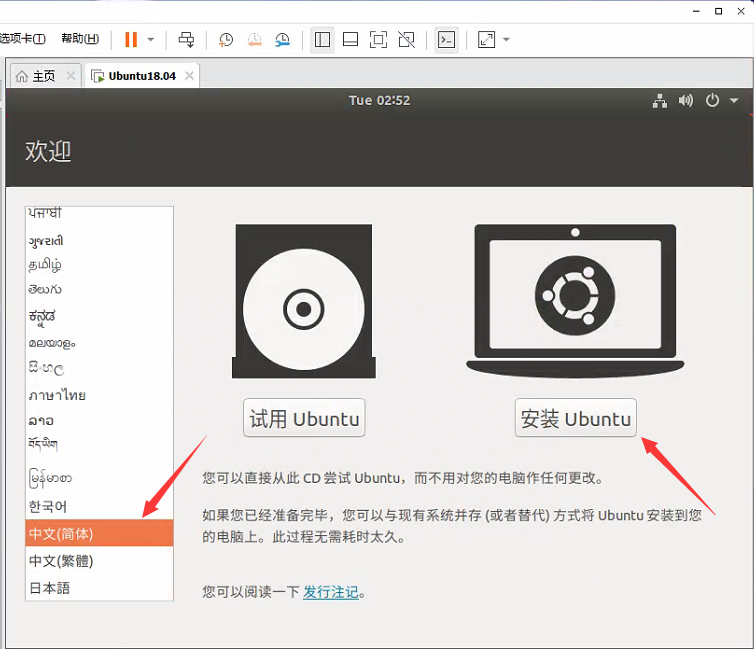The height and width of the screenshot is (649, 754).
Task: Open the Ubuntu network status icon
Action: 660,100
